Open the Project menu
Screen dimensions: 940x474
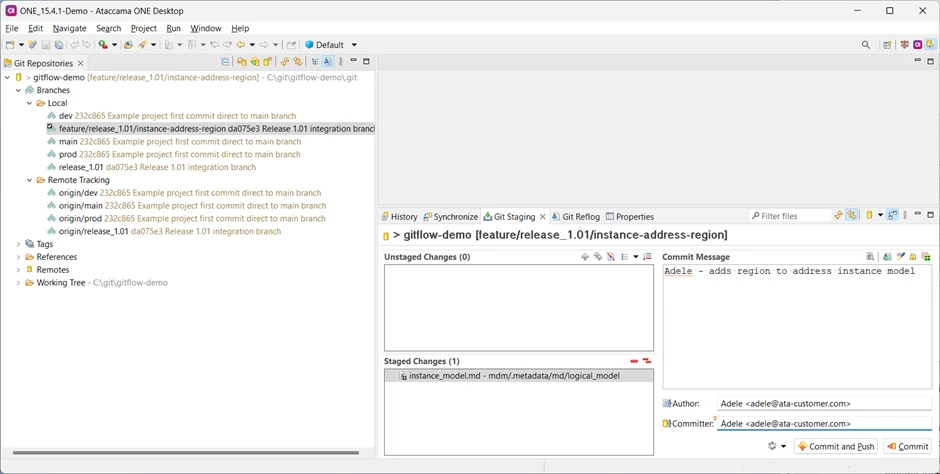tap(144, 28)
